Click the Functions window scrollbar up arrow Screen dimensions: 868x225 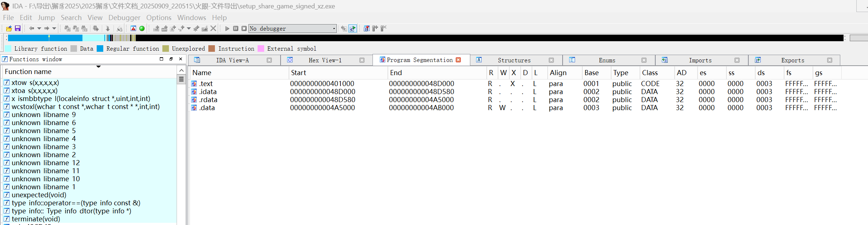181,70
